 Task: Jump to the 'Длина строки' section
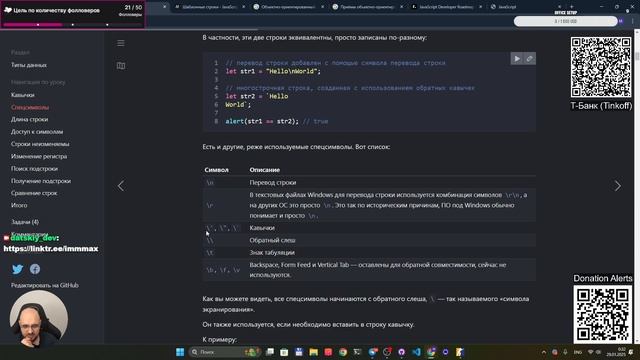pos(29,119)
